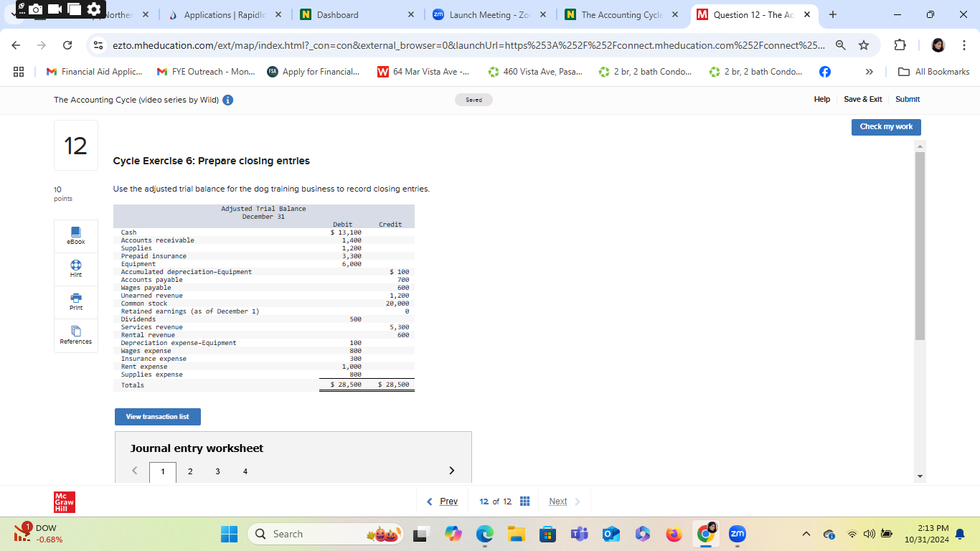Select journal entry tab 4

click(245, 471)
